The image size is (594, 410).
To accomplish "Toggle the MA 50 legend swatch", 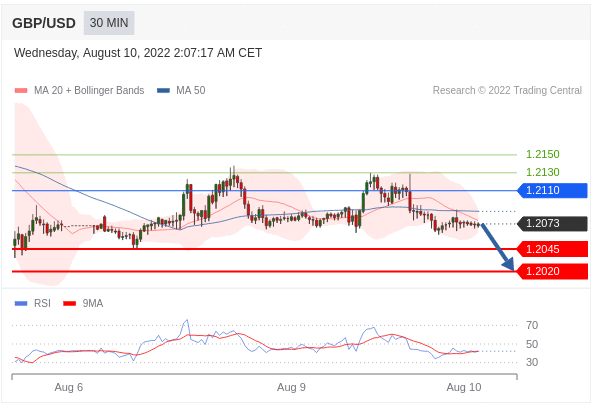I will 163,91.
